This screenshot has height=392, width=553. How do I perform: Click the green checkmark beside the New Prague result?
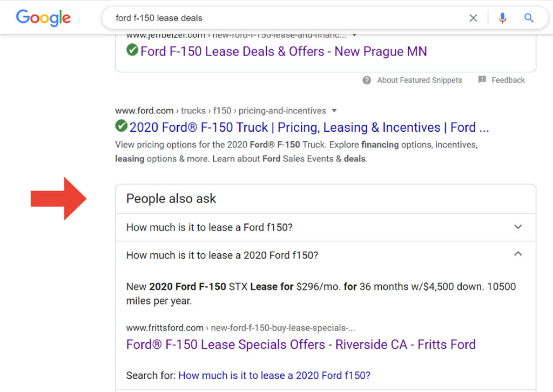pyautogui.click(x=132, y=51)
